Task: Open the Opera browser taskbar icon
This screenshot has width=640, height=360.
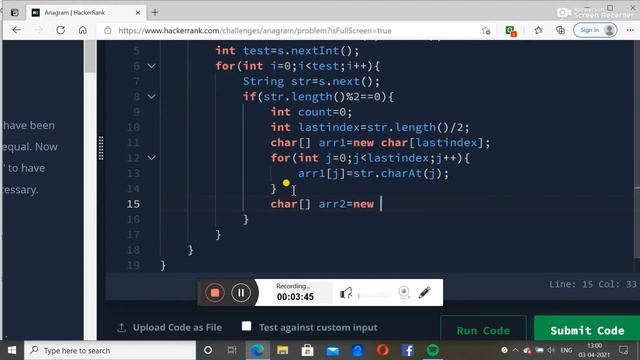Action: [x=382, y=350]
